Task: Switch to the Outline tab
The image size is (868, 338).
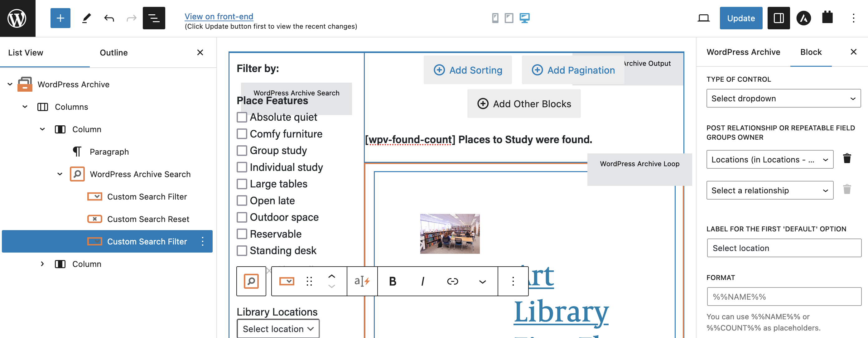Action: (113, 53)
